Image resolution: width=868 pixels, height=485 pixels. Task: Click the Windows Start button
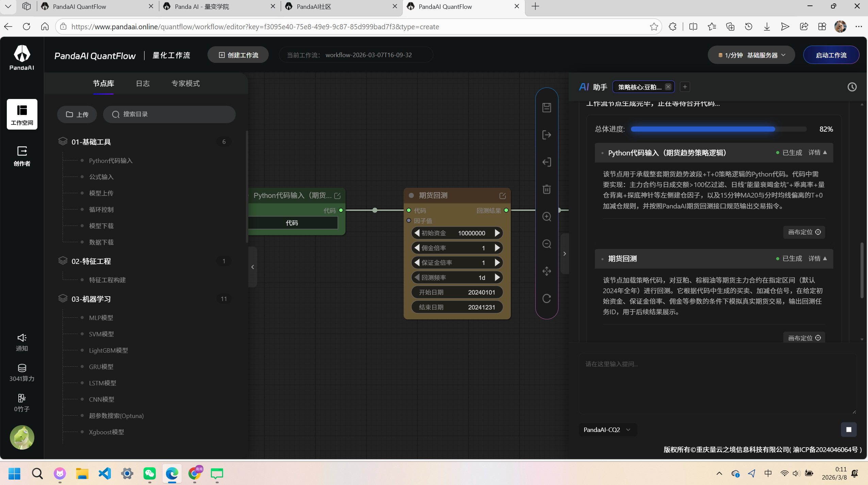[14, 473]
